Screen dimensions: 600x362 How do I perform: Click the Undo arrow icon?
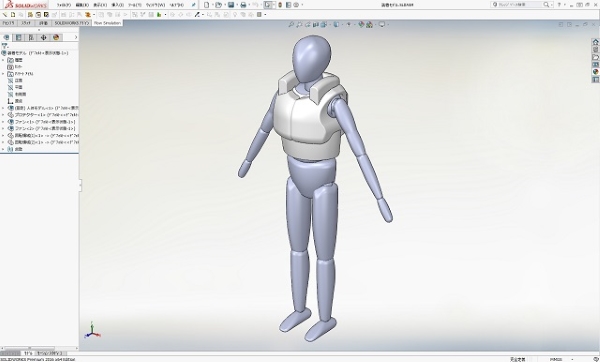255,5
